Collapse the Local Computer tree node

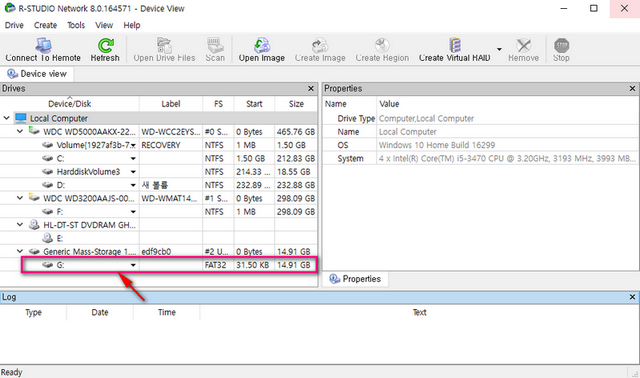(7, 118)
